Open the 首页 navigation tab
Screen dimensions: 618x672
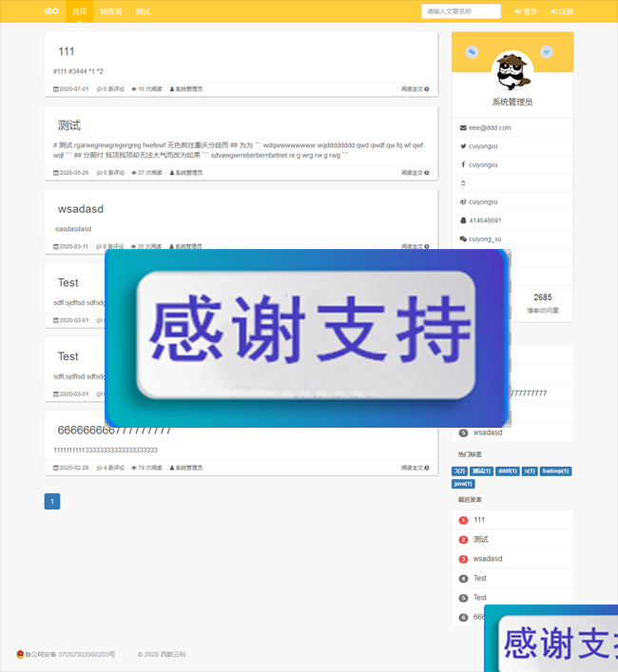click(79, 11)
